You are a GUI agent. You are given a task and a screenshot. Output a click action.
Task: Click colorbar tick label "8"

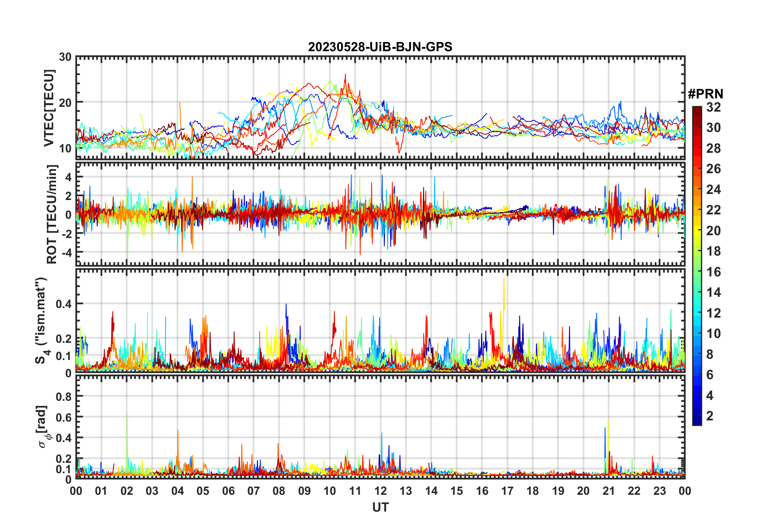coord(710,354)
